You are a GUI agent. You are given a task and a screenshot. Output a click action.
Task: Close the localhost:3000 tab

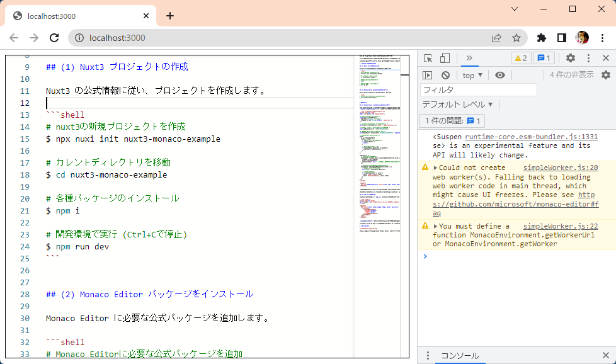click(146, 16)
